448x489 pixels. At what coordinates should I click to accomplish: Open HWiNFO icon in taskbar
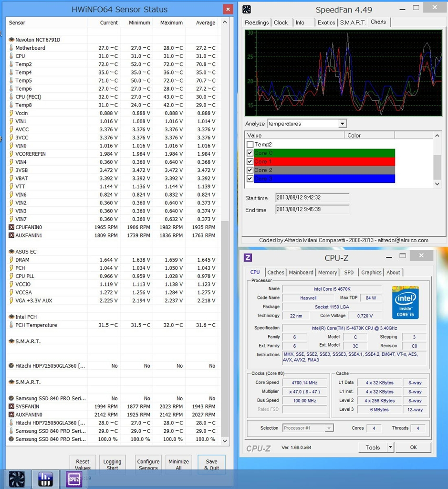coord(45,479)
